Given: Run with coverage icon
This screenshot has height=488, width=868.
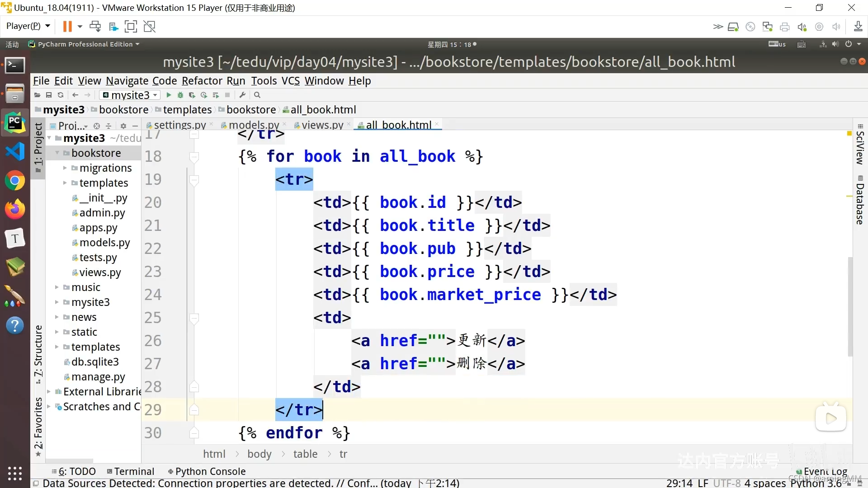Looking at the screenshot, I should click(x=192, y=95).
